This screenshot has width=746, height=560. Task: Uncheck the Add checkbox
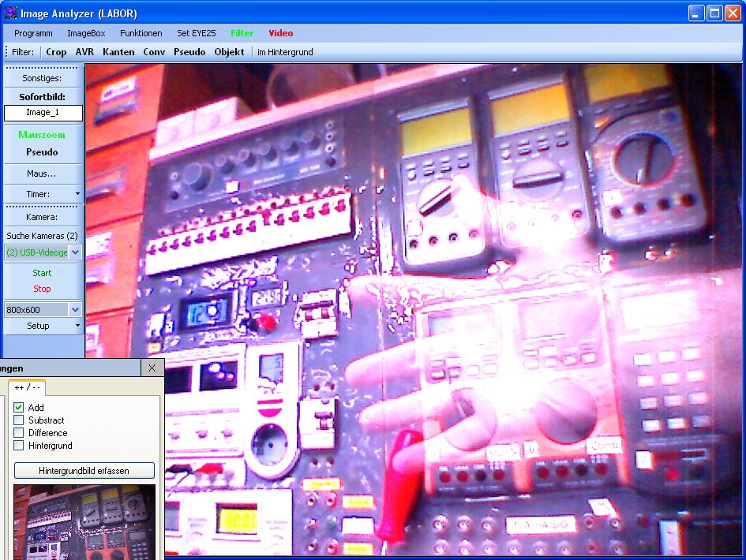pos(19,408)
